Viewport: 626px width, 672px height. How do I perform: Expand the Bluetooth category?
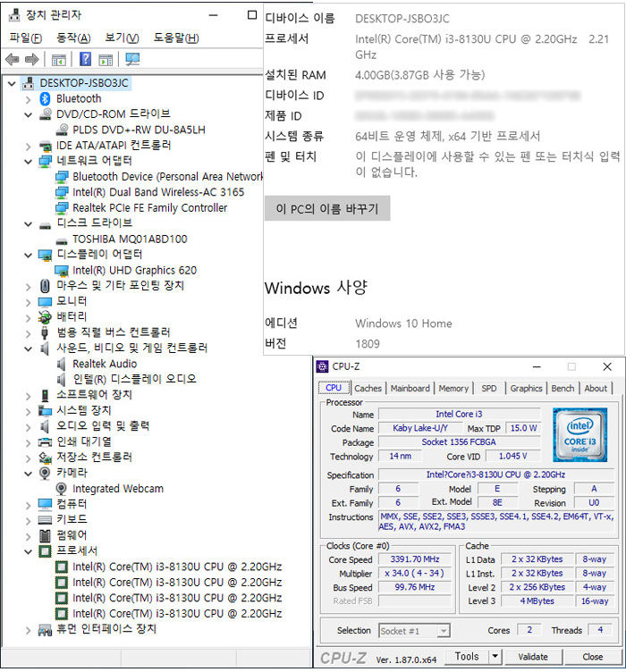[x=29, y=99]
